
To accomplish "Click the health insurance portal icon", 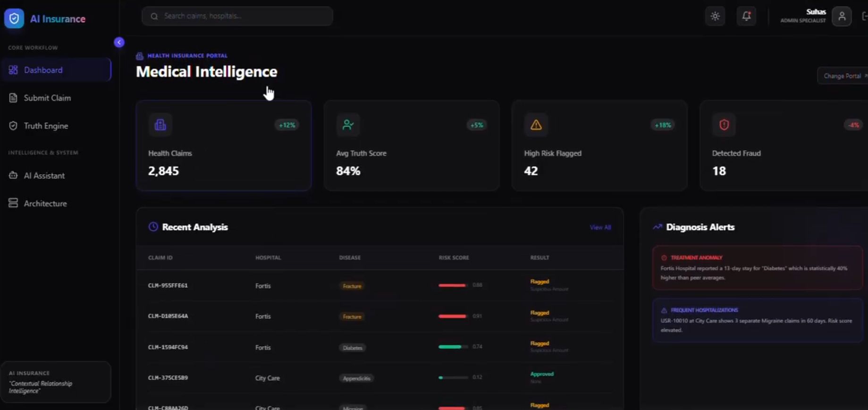I will point(140,56).
